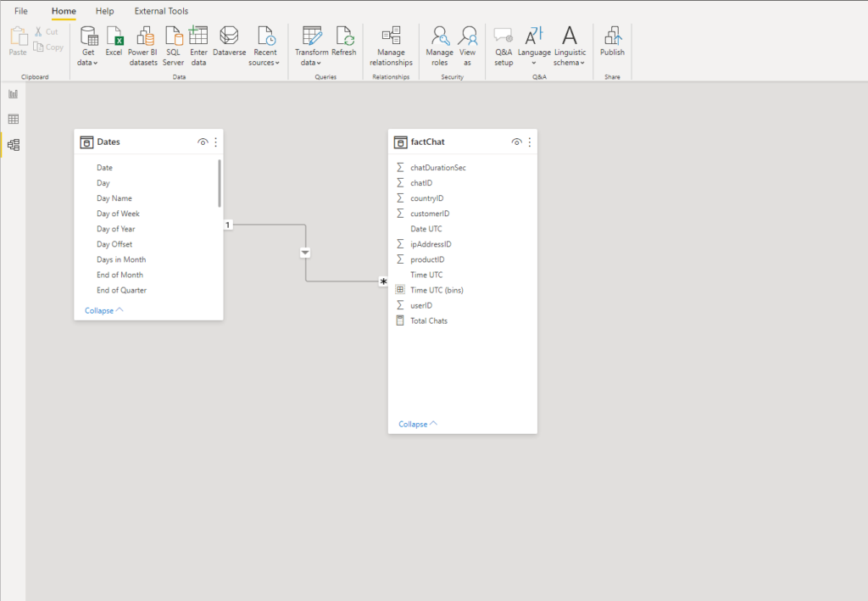Import data from Excel
Image resolution: width=868 pixels, height=601 pixels.
(114, 42)
